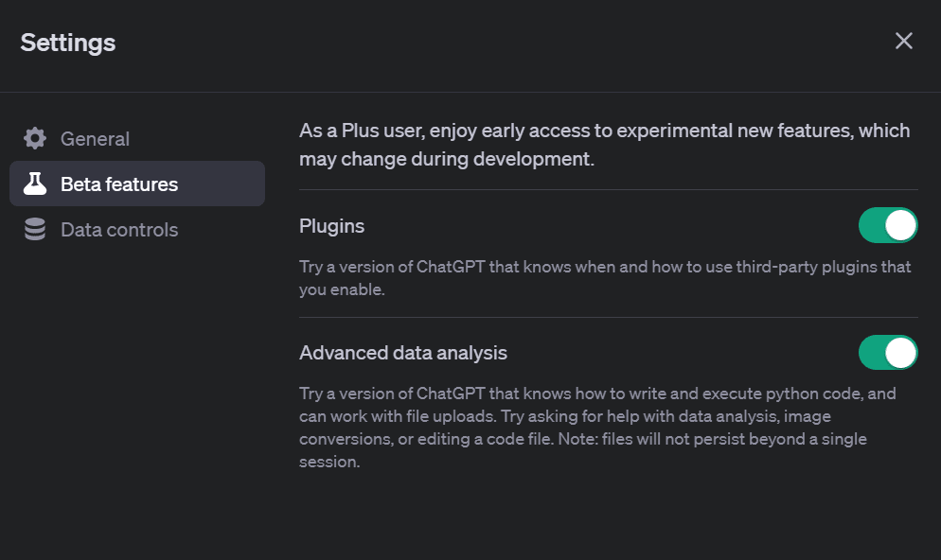The height and width of the screenshot is (560, 941).
Task: Click the Data controls database icon
Action: pos(35,230)
